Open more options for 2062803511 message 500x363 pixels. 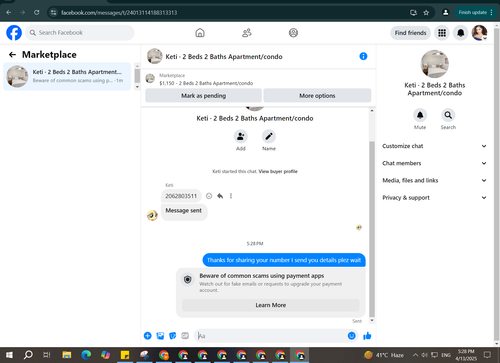231,196
